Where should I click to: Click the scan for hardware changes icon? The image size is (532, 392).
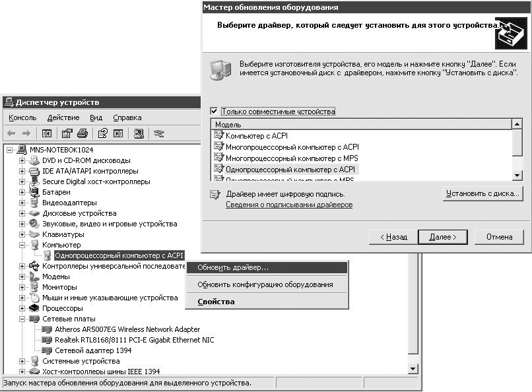[139, 133]
